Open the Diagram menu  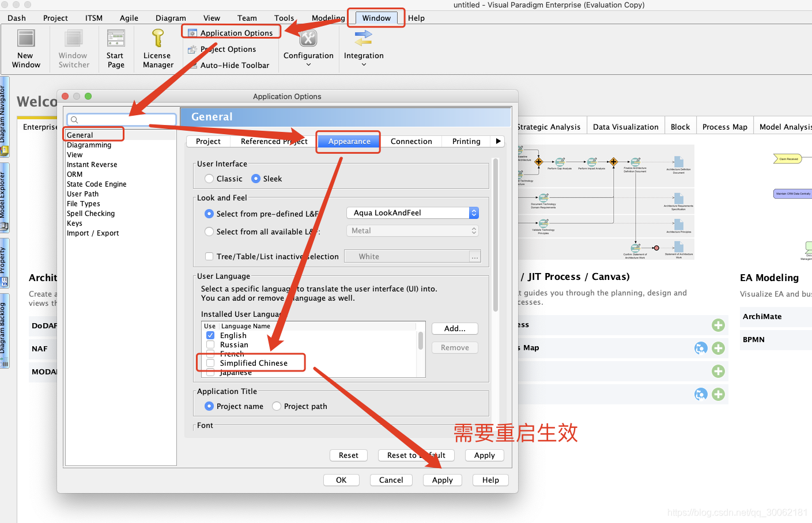(x=171, y=18)
